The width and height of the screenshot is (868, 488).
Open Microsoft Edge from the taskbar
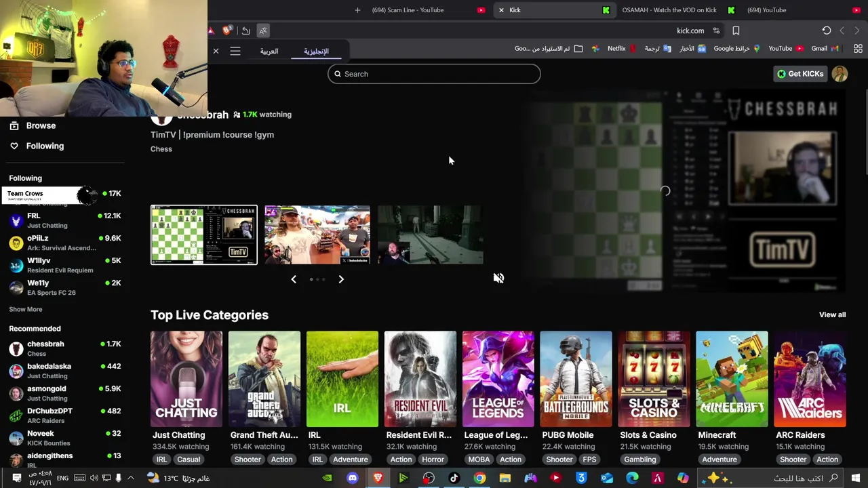(632, 478)
